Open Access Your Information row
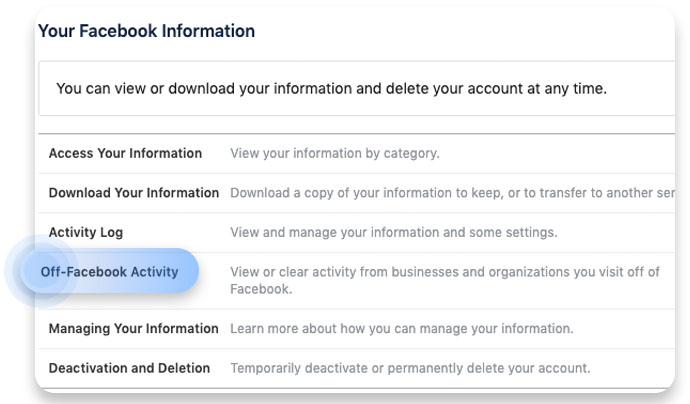690x404 pixels. (125, 153)
